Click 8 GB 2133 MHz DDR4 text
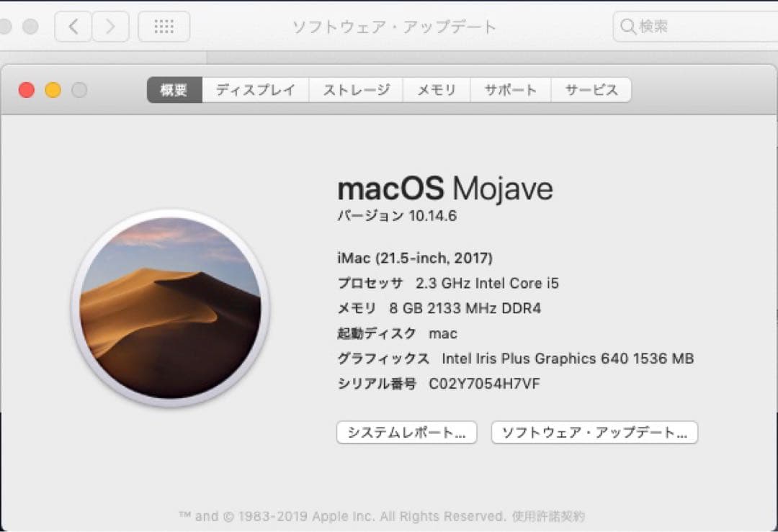Viewport: 778px width, 532px height. [465, 308]
